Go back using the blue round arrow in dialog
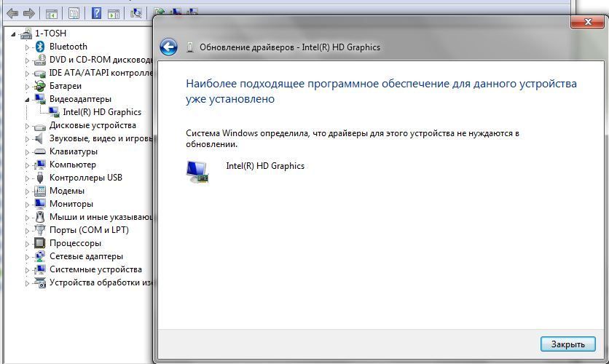The image size is (609, 364). pos(168,47)
